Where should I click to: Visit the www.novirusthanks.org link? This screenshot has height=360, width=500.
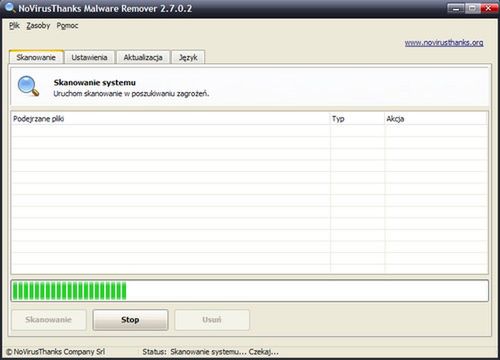pyautogui.click(x=444, y=43)
